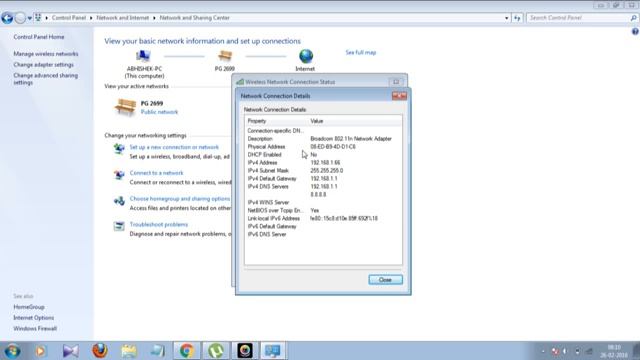Show hidden tray icons arrow
The image size is (640, 360).
[x=543, y=351]
